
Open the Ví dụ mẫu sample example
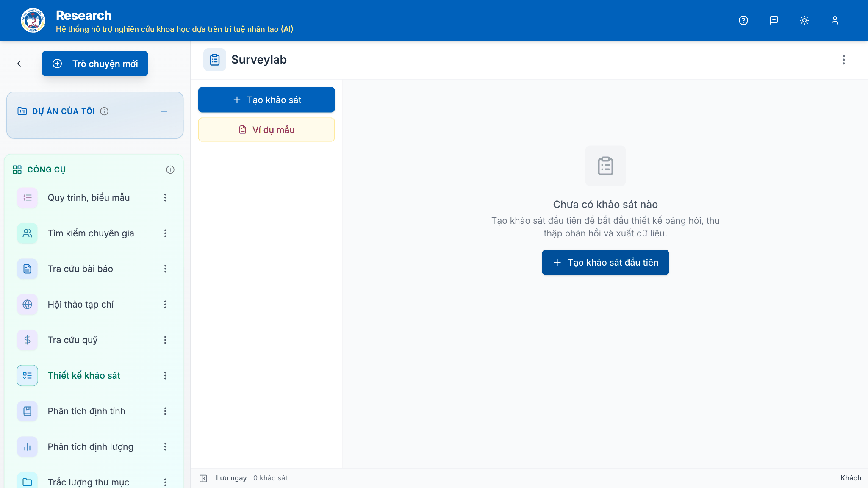266,130
